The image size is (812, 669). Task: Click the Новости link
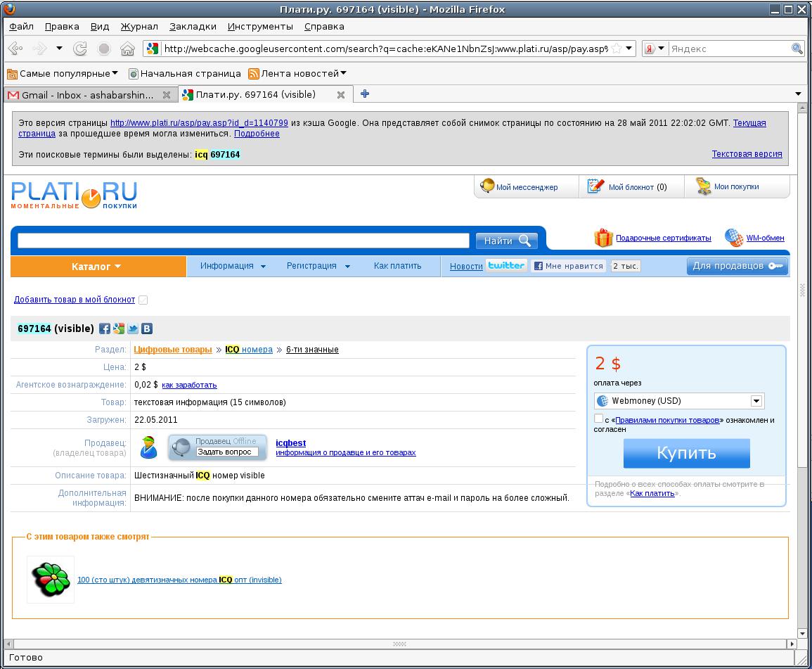click(466, 267)
